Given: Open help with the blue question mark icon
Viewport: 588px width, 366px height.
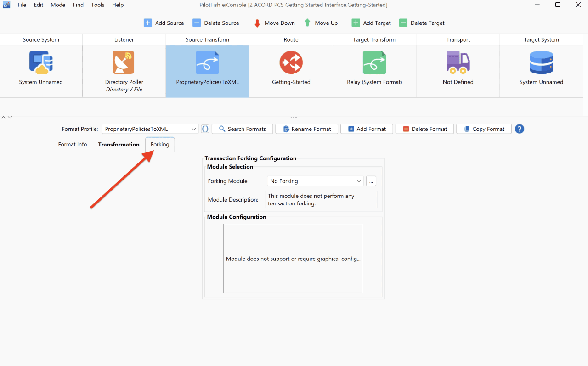Looking at the screenshot, I should (x=520, y=129).
